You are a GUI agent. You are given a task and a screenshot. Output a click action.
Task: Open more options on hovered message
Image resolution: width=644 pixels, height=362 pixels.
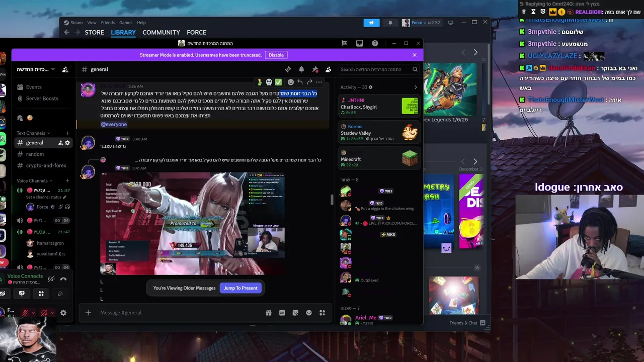[x=319, y=82]
